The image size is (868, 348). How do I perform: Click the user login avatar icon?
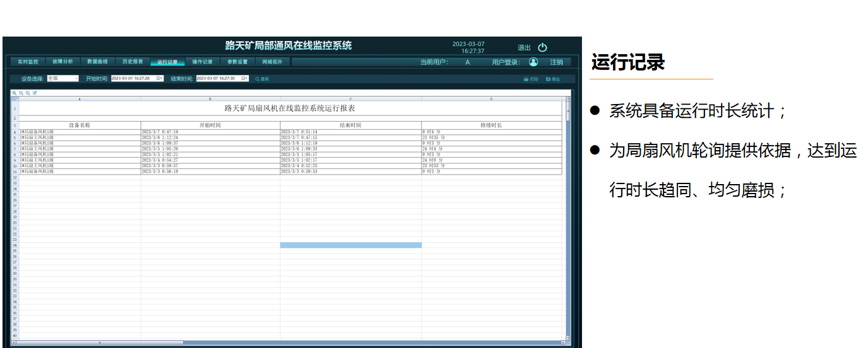click(x=533, y=62)
